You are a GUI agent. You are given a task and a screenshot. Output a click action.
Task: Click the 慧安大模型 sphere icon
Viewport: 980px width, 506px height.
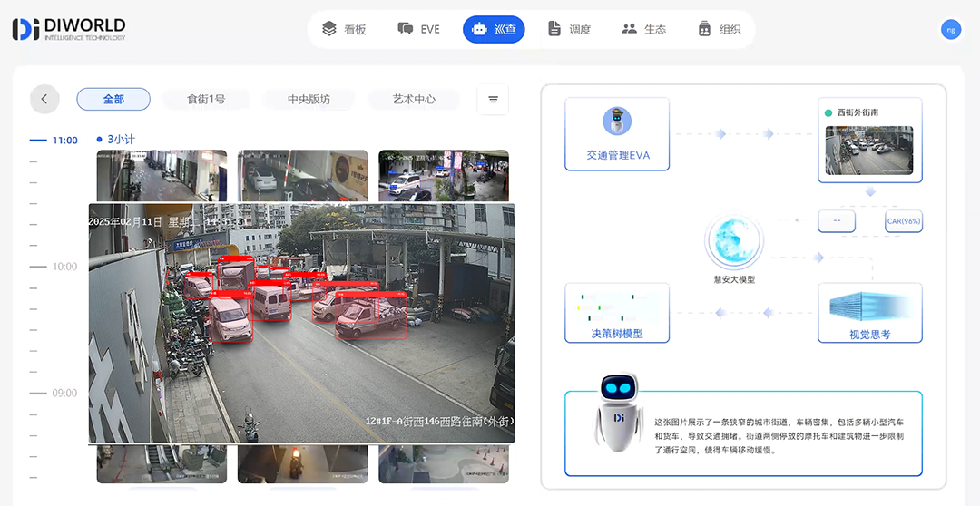[x=734, y=243]
